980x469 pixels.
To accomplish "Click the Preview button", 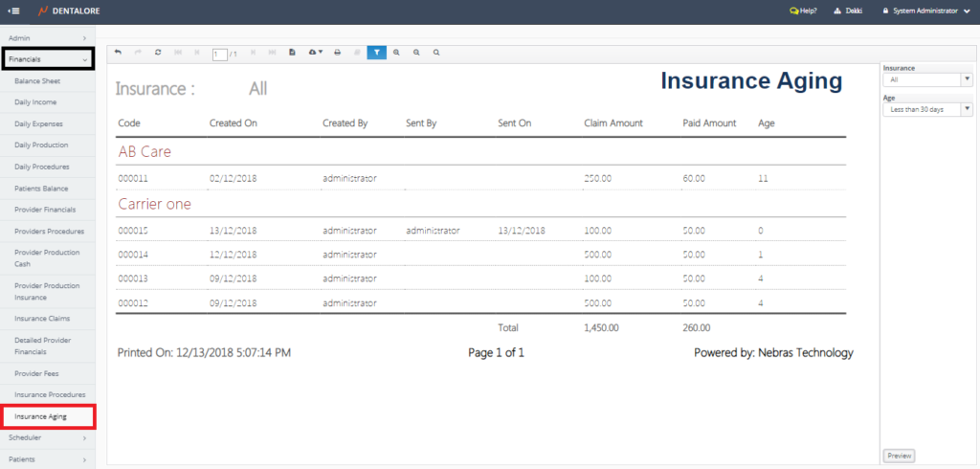I will pos(899,456).
